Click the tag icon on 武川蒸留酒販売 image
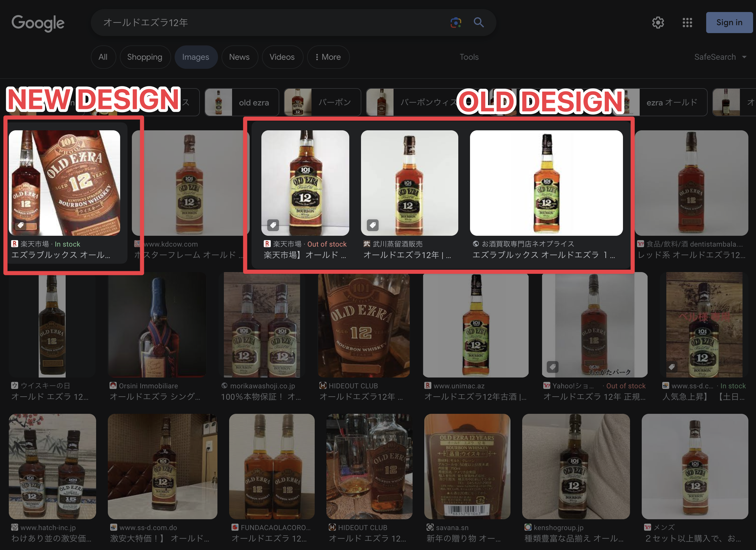This screenshot has height=550, width=756. [x=373, y=225]
